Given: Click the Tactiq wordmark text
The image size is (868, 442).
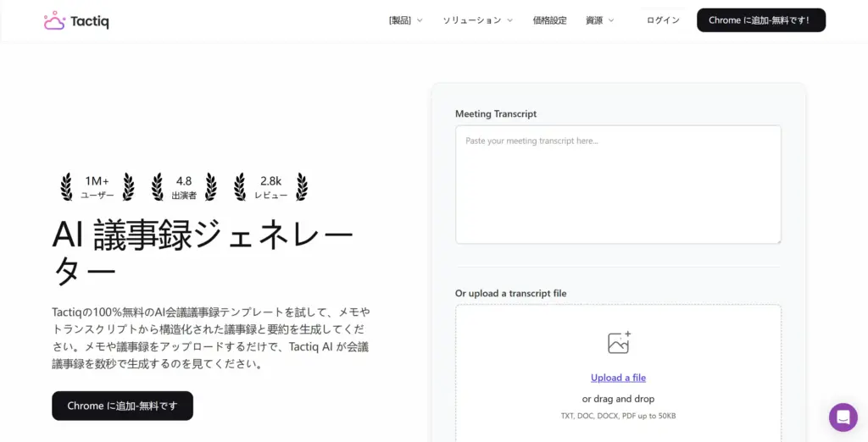Looking at the screenshot, I should 90,21.
